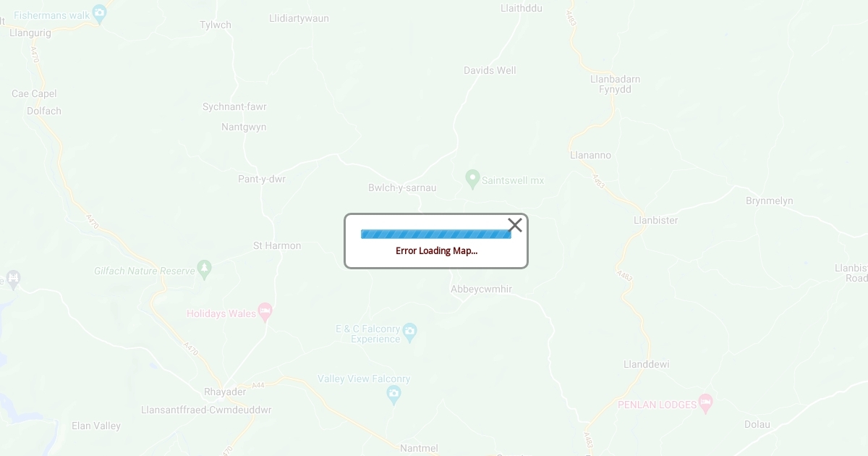
Task: Open the Gilfach Nature Reserve tree icon
Action: 205,270
